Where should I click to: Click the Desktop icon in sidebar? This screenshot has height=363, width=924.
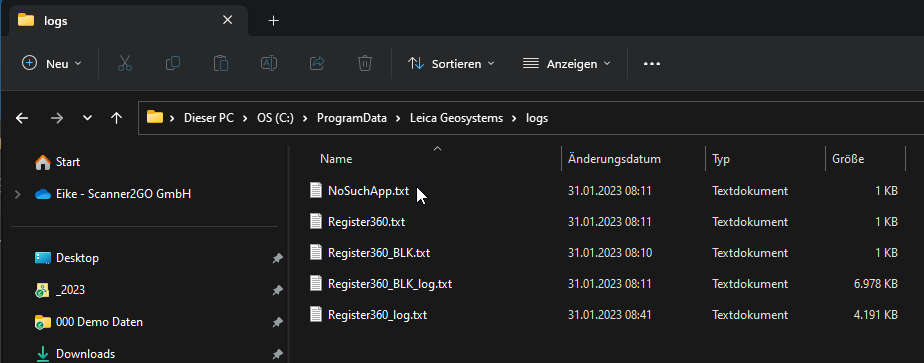[x=43, y=258]
